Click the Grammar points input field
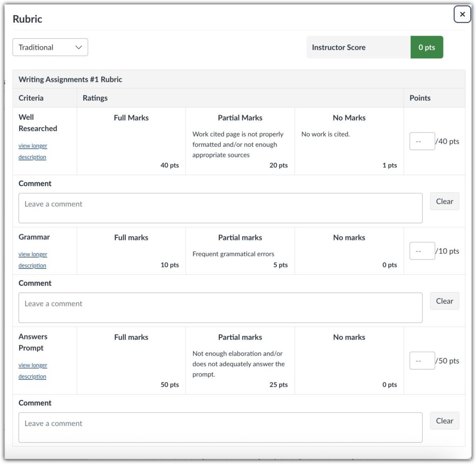 coord(422,251)
